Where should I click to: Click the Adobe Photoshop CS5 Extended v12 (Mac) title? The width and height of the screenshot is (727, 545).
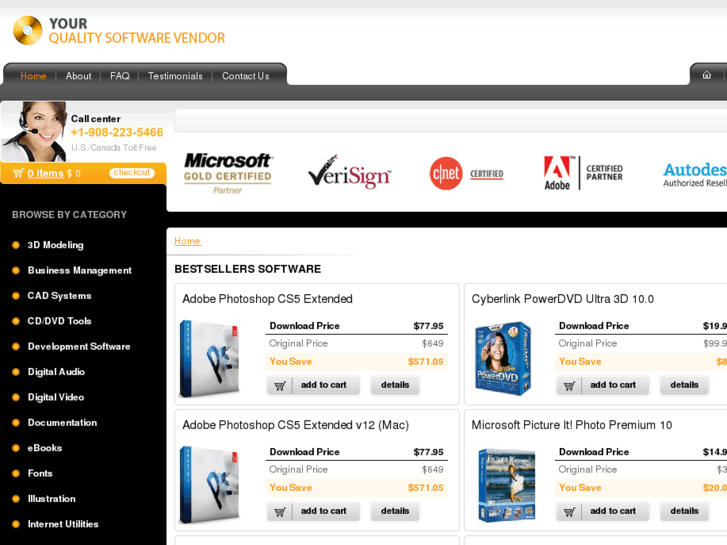tap(295, 425)
